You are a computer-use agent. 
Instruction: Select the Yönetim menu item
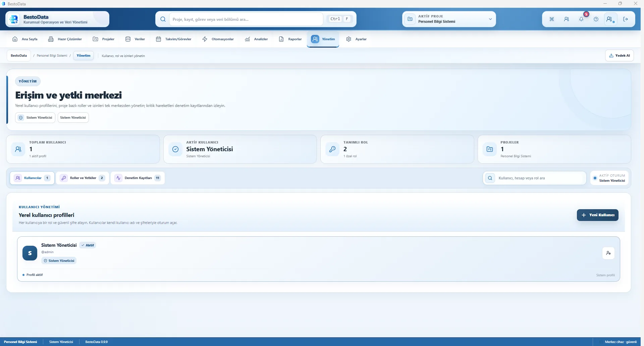(323, 39)
